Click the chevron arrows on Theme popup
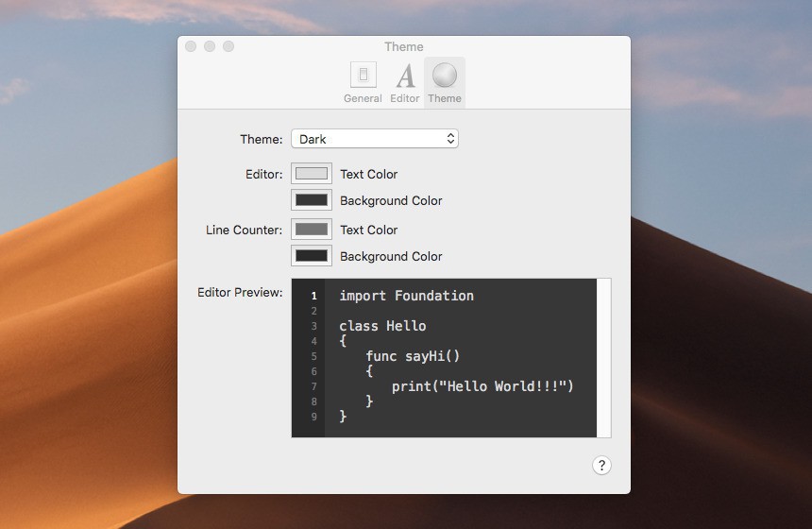The image size is (812, 529). (450, 139)
